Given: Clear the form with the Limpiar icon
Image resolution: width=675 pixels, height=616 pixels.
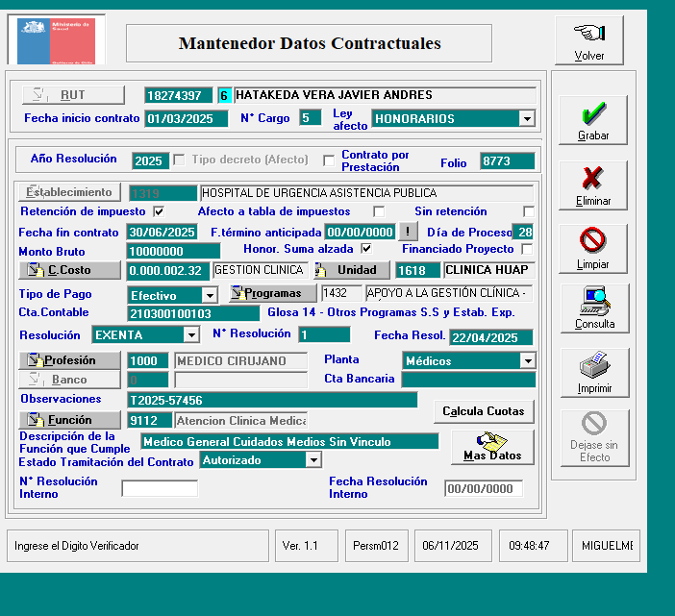Looking at the screenshot, I should [x=593, y=249].
